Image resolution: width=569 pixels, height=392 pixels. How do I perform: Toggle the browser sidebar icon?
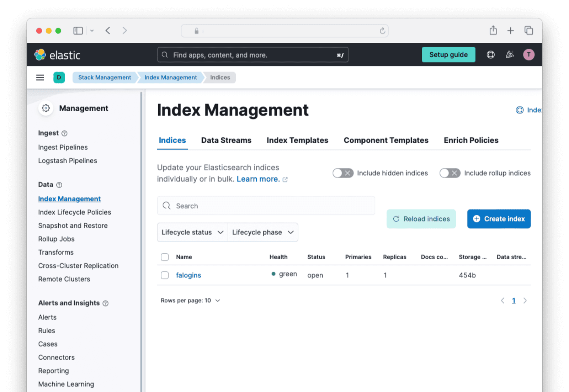78,31
